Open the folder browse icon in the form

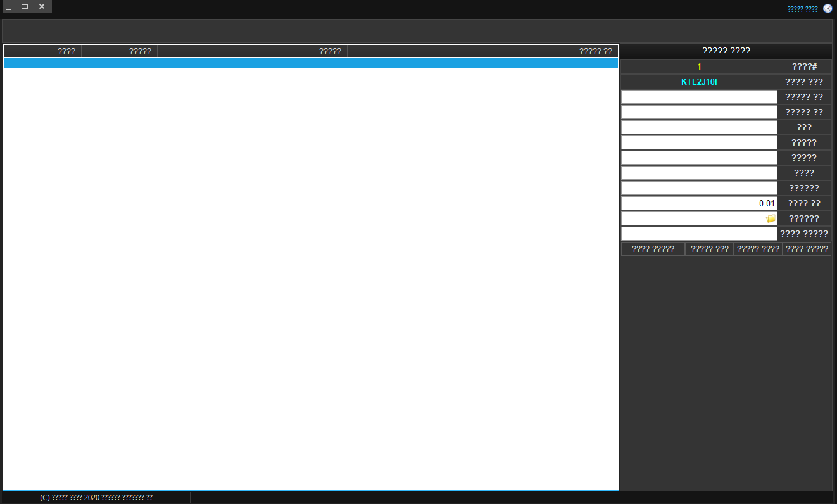(x=771, y=218)
